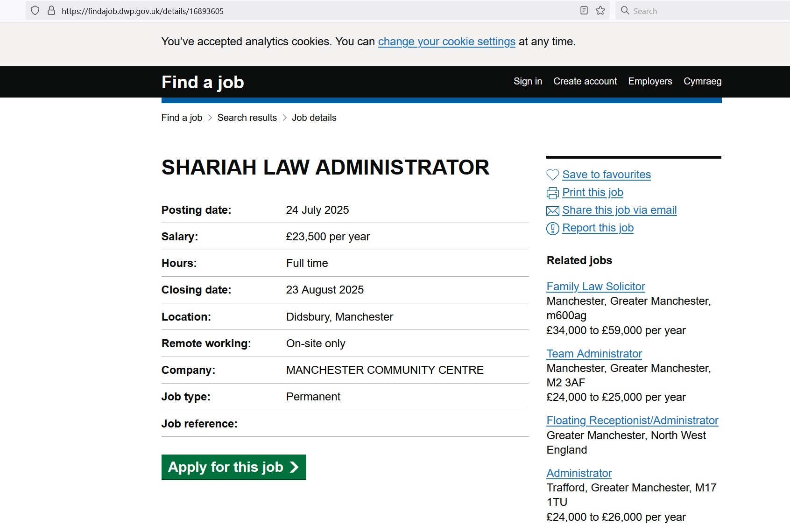Click the printer icon
790x532 pixels.
point(552,193)
